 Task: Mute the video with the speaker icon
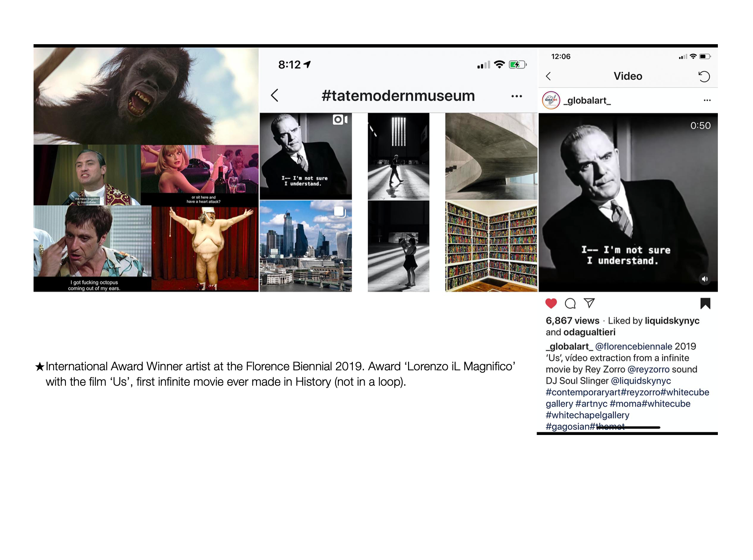click(x=704, y=279)
